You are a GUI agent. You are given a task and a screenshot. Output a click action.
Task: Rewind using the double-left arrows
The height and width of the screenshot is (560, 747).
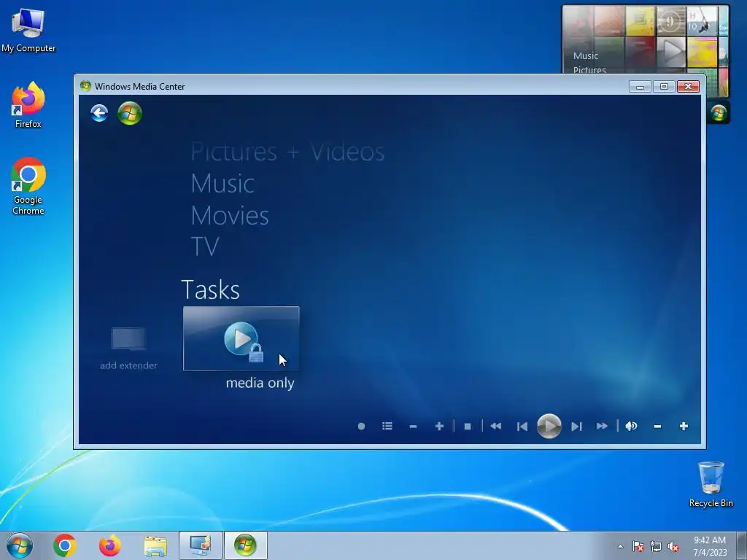point(495,426)
